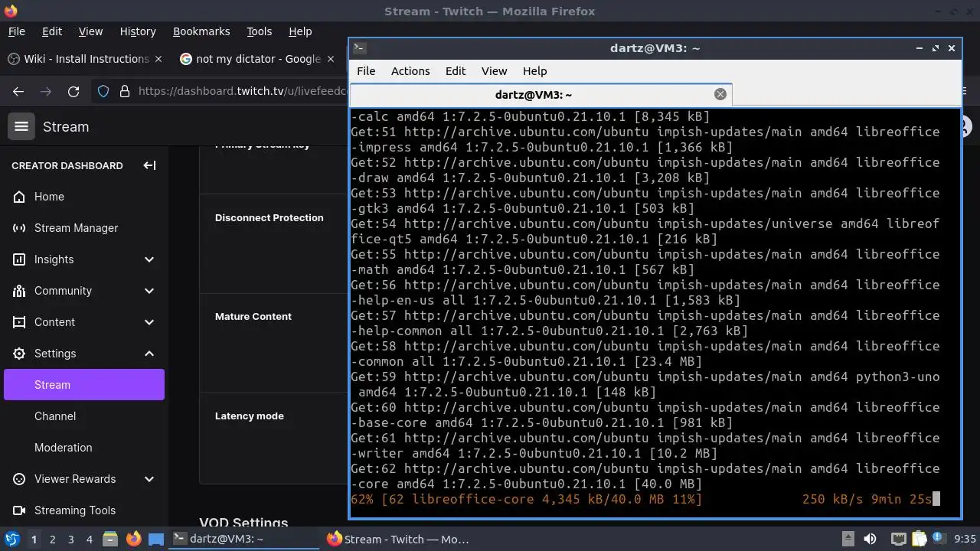Screen dimensions: 980x551
Task: Click the Insights chart icon
Action: pos(19,259)
